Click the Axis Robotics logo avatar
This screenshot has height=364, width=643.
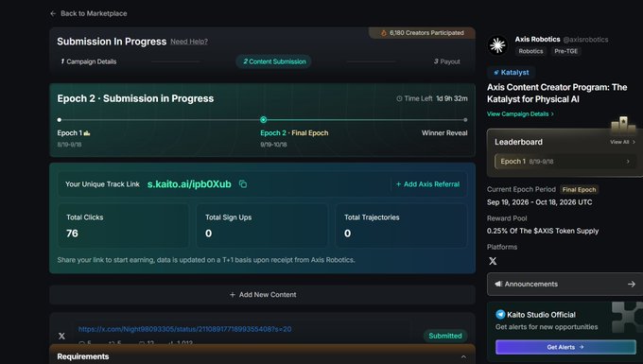[x=497, y=45]
